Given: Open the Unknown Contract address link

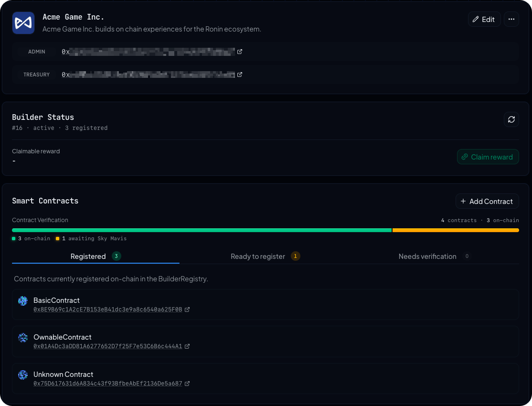Looking at the screenshot, I should click(108, 384).
